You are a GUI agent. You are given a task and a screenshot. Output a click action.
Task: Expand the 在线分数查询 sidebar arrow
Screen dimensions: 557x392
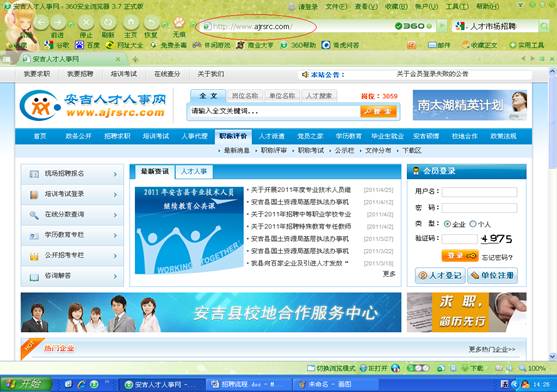coord(115,215)
